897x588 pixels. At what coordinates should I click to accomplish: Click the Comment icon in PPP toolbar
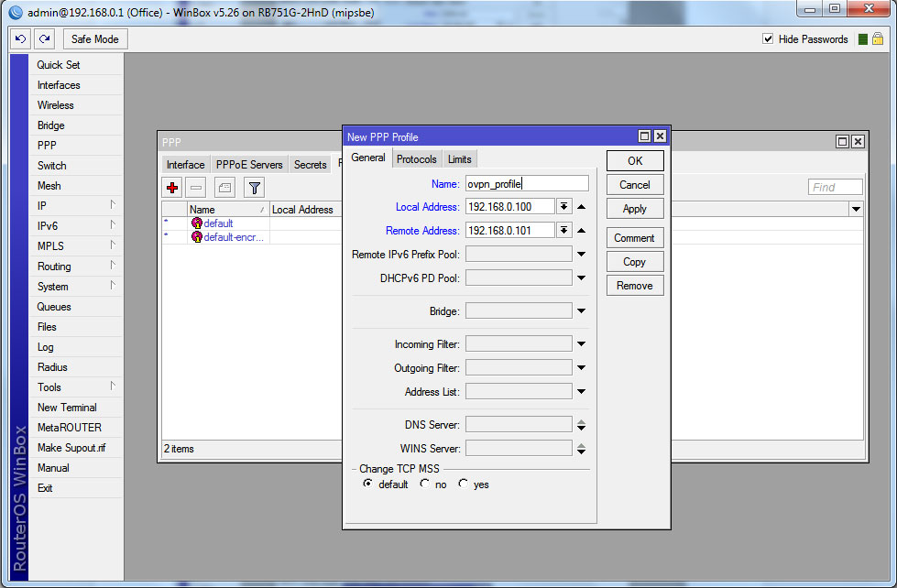225,188
